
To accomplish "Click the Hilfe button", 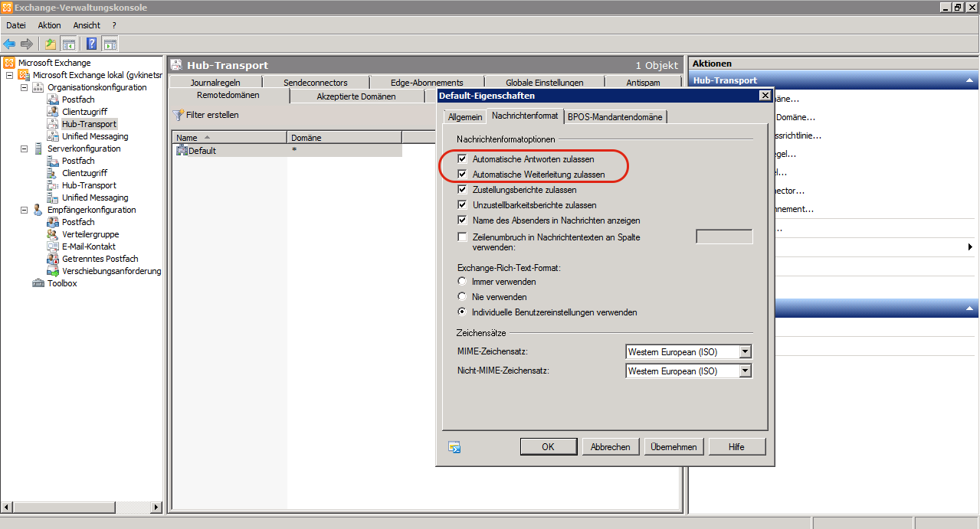I will (736, 447).
